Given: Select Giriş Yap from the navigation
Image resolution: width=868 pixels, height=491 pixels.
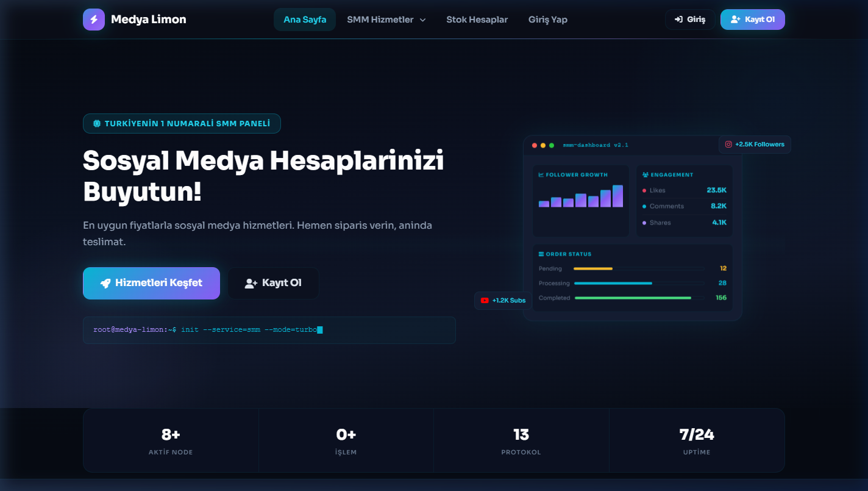Looking at the screenshot, I should [547, 19].
